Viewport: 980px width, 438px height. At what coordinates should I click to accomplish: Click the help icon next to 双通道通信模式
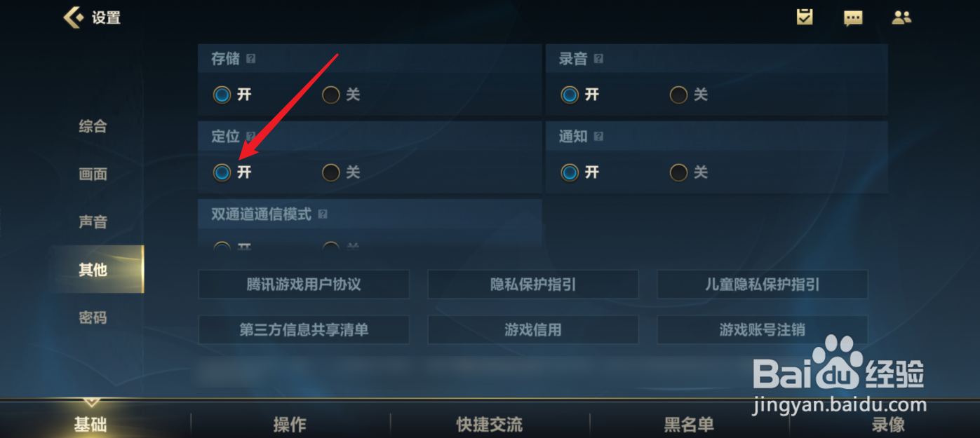click(323, 214)
